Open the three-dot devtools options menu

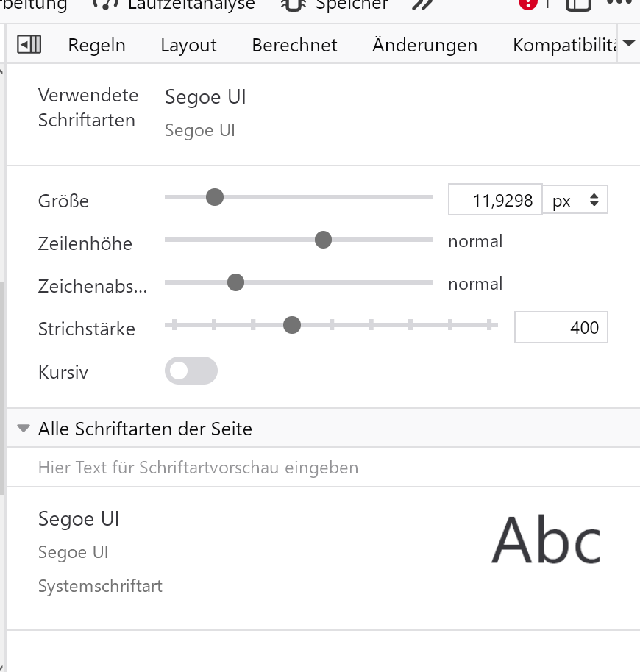tap(619, 4)
